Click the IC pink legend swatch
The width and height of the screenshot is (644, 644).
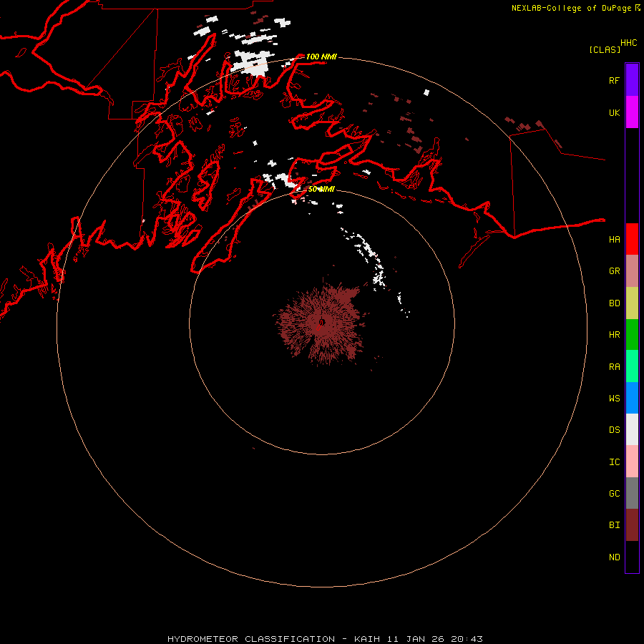pyautogui.click(x=632, y=462)
